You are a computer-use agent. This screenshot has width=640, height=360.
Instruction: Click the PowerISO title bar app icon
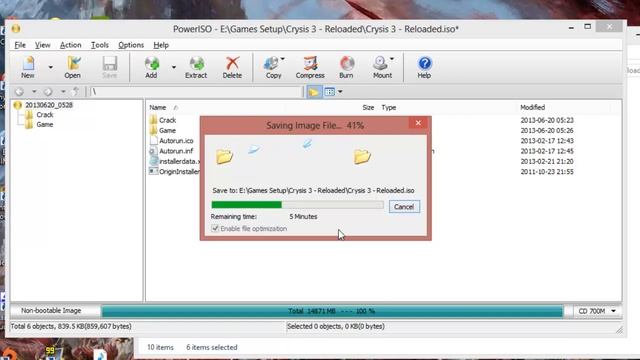[16, 29]
